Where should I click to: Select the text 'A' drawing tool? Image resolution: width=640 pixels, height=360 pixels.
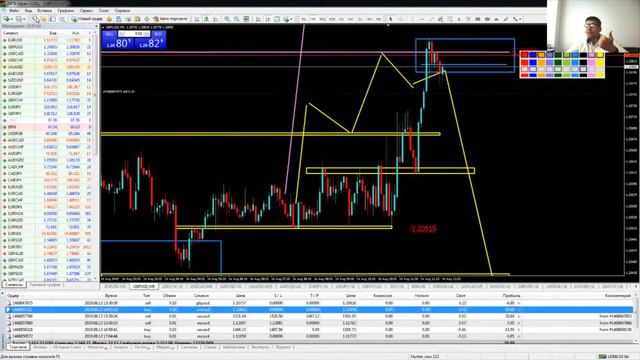[459, 19]
